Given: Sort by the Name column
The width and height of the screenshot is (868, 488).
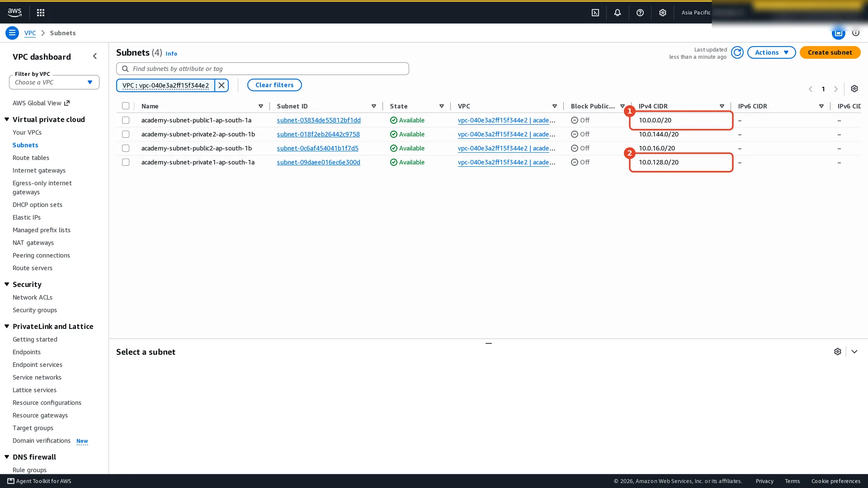Looking at the screenshot, I should pos(261,106).
